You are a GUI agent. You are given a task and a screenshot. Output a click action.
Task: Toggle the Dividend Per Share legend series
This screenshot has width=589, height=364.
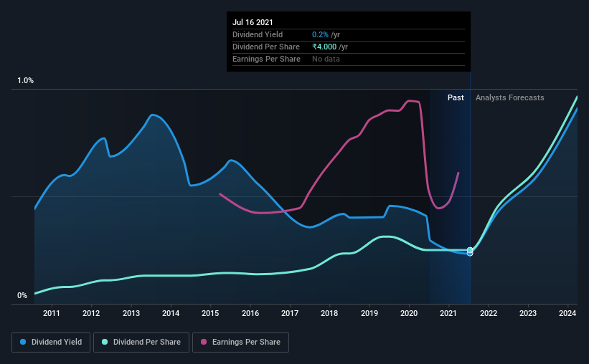(x=141, y=343)
